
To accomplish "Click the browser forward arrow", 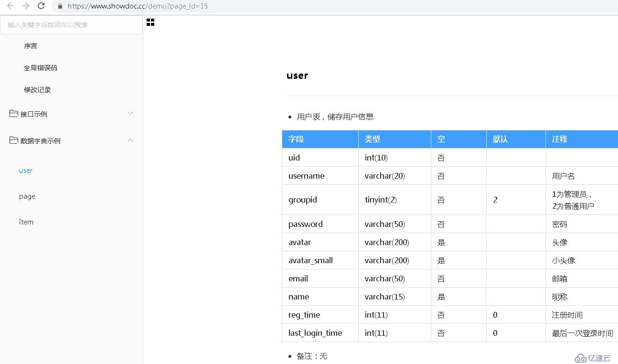I will [x=26, y=6].
